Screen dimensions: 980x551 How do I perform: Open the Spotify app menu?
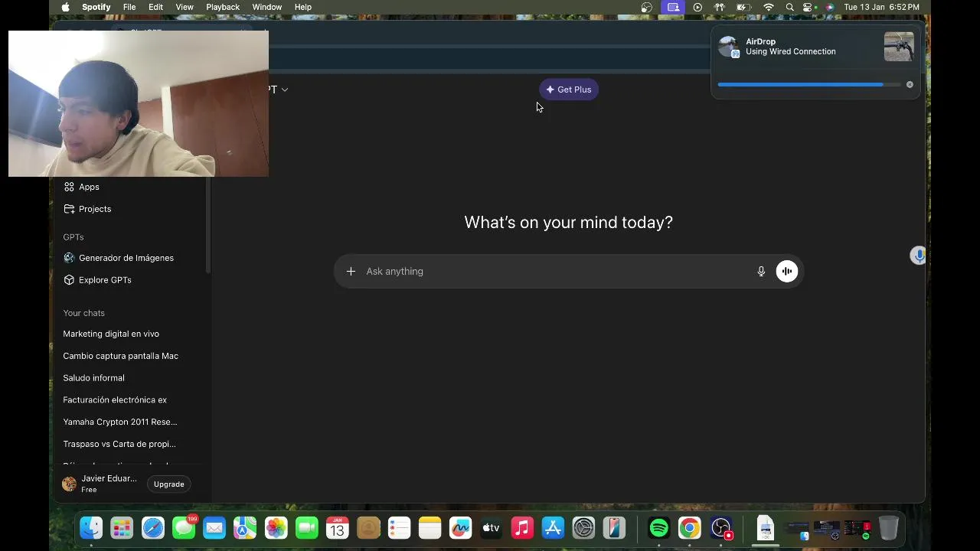click(x=96, y=7)
